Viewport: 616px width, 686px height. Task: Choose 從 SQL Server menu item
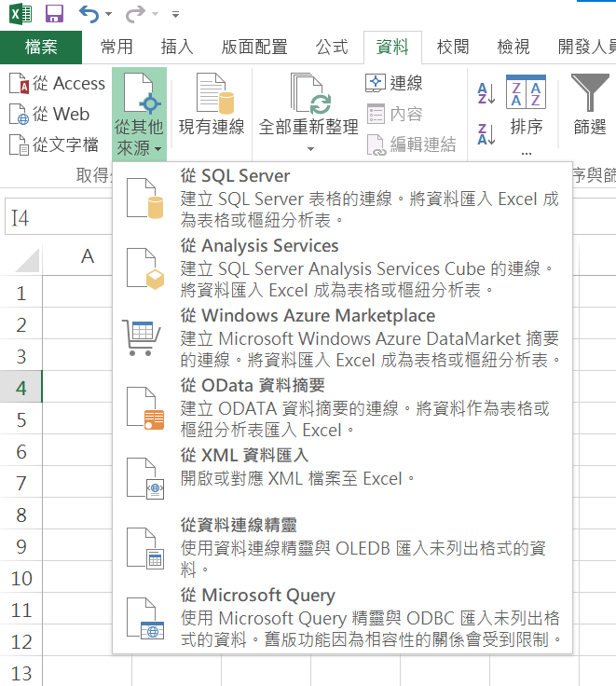[x=342, y=198]
